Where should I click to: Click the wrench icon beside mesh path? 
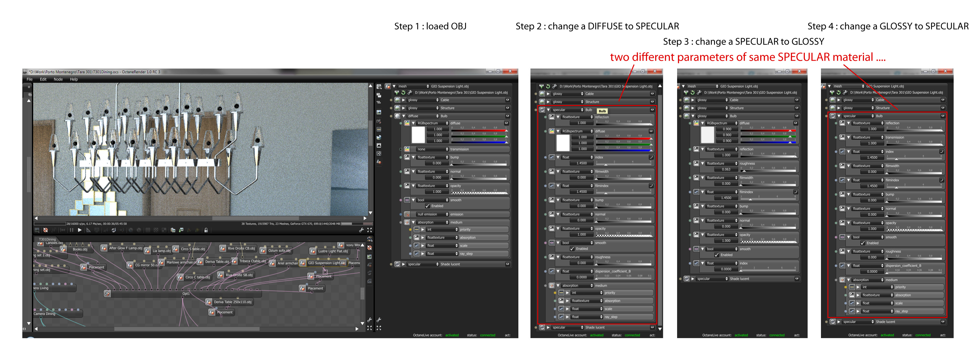tap(410, 92)
